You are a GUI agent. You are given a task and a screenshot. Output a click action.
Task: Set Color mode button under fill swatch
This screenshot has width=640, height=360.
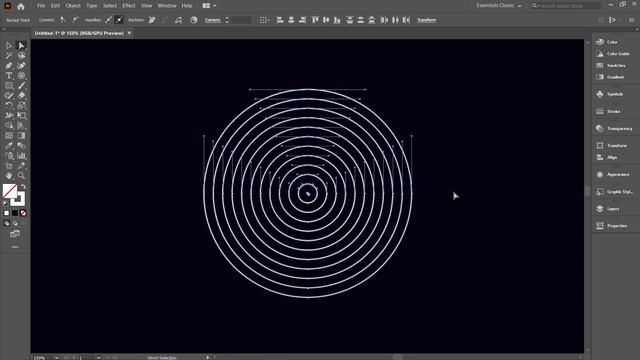(x=7, y=213)
